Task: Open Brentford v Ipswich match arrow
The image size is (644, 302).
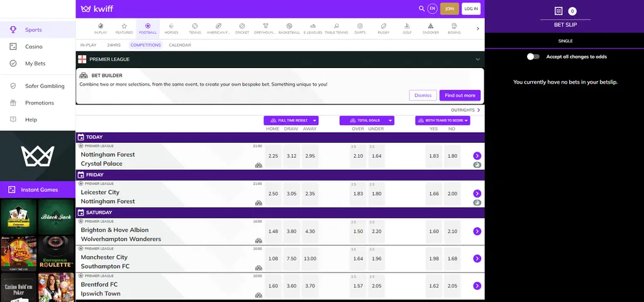Action: pos(477,286)
